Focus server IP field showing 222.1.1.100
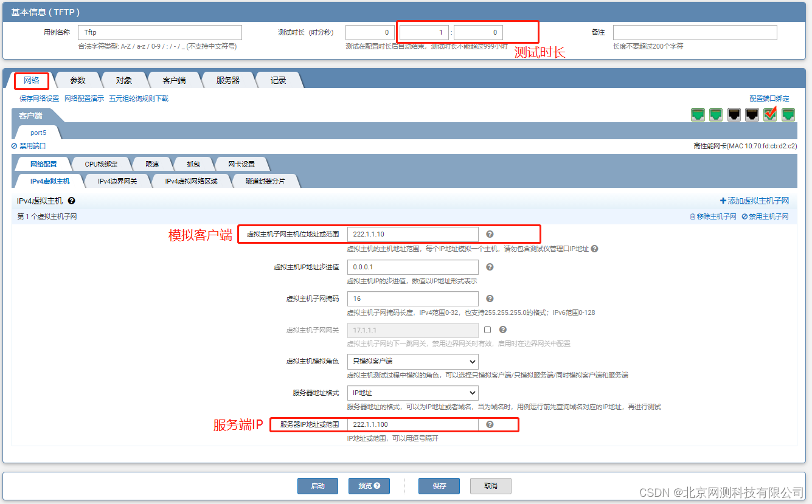Image resolution: width=812 pixels, height=504 pixels. (x=412, y=424)
